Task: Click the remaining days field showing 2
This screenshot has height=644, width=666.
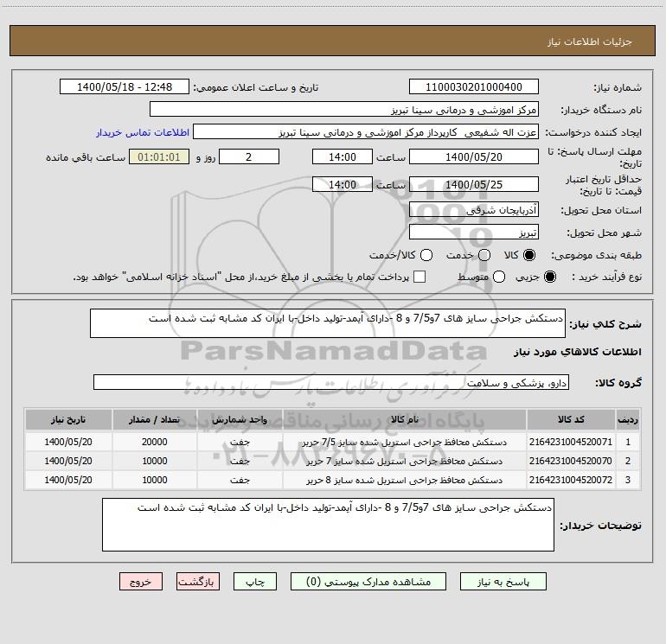Action: [249, 156]
